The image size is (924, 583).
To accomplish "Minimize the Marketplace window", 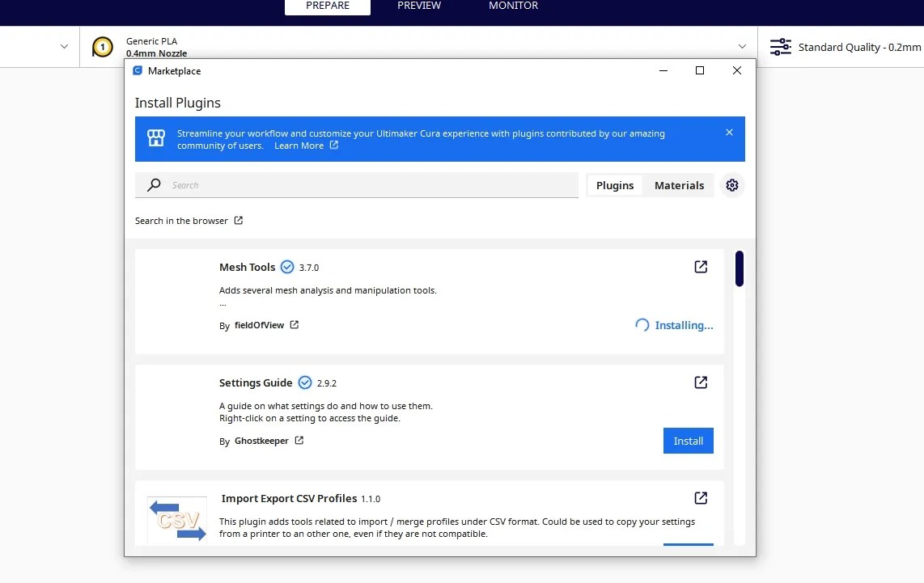I will click(663, 70).
